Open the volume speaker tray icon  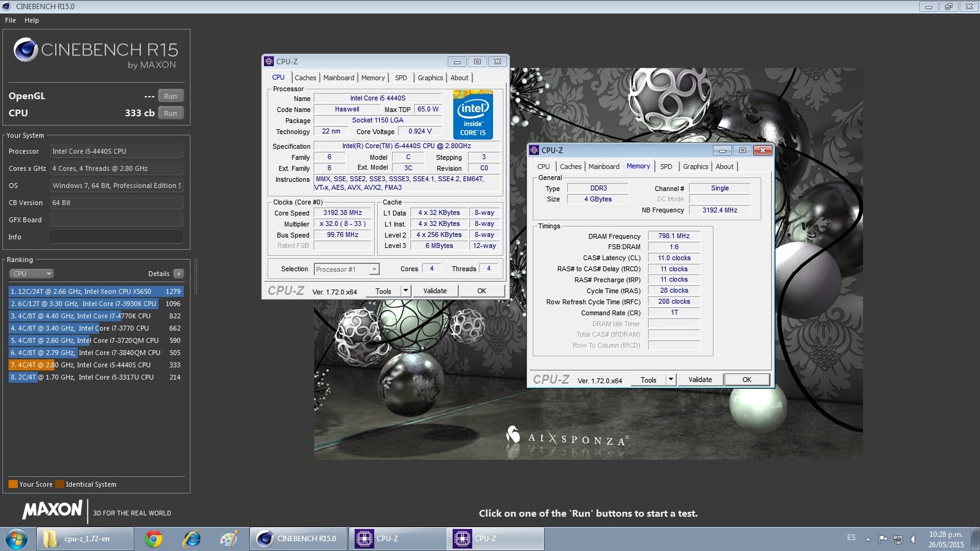coord(913,539)
